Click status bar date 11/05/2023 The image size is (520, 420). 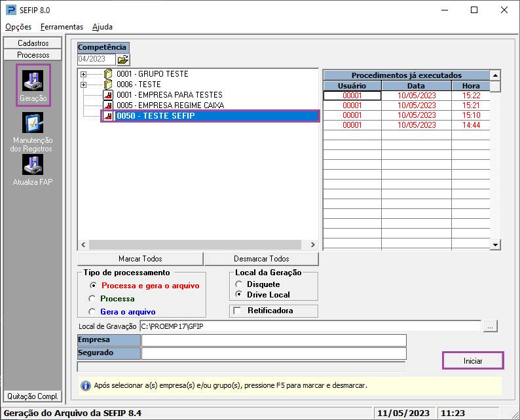point(403,413)
